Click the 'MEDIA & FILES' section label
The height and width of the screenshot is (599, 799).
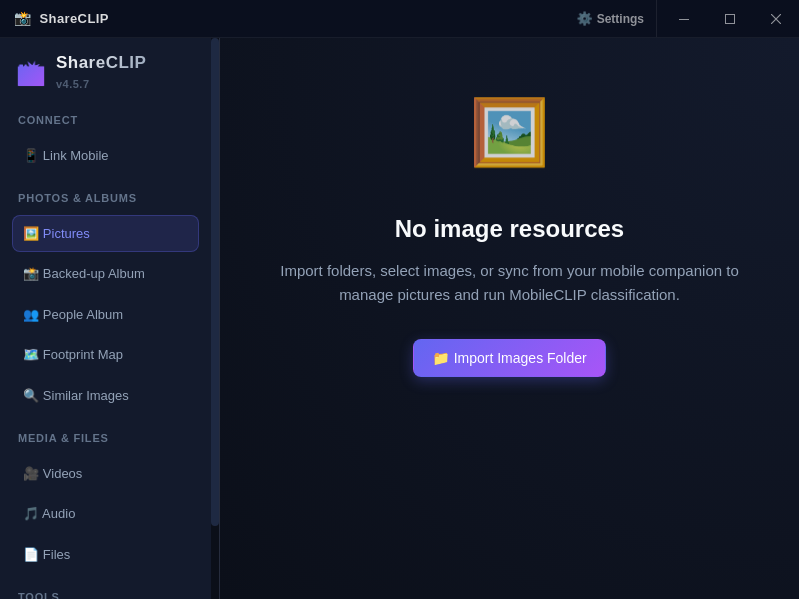pyautogui.click(x=63, y=438)
